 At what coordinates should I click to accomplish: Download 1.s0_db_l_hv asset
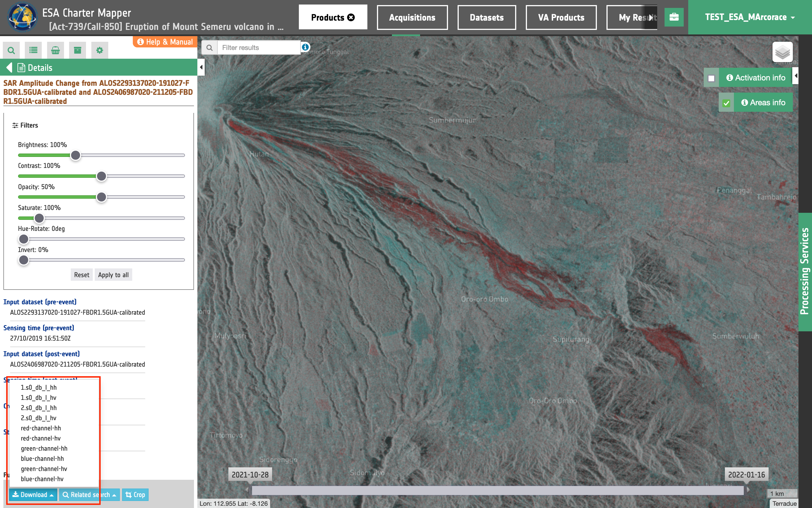pyautogui.click(x=39, y=397)
